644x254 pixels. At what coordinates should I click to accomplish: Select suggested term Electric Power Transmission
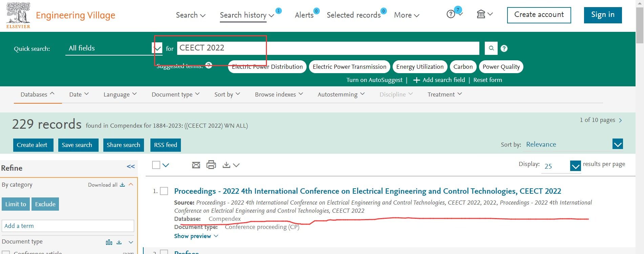click(x=349, y=67)
